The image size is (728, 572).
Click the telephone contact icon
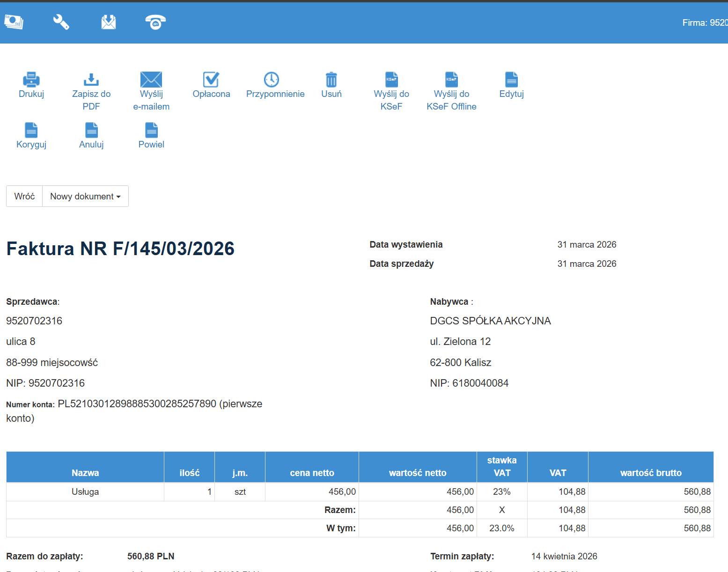click(155, 22)
